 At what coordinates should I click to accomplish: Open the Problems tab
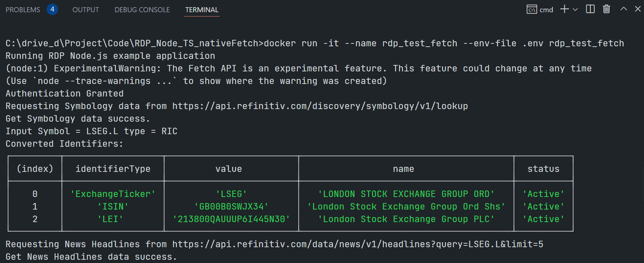click(23, 10)
